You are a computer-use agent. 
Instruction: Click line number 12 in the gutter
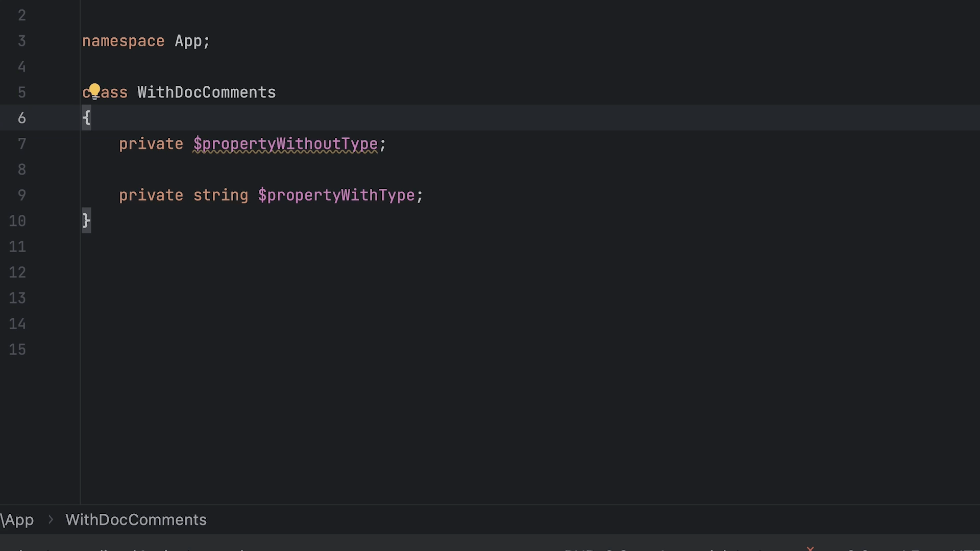[x=17, y=272]
